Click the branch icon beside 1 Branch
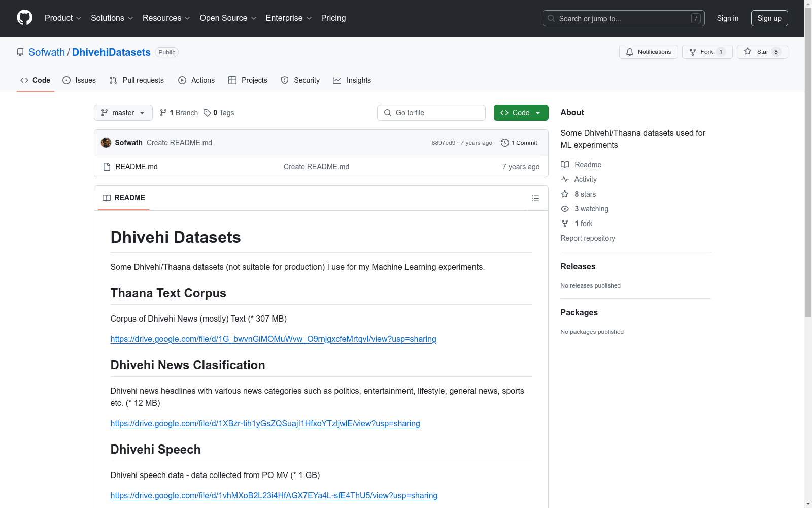The height and width of the screenshot is (508, 812). pos(163,113)
